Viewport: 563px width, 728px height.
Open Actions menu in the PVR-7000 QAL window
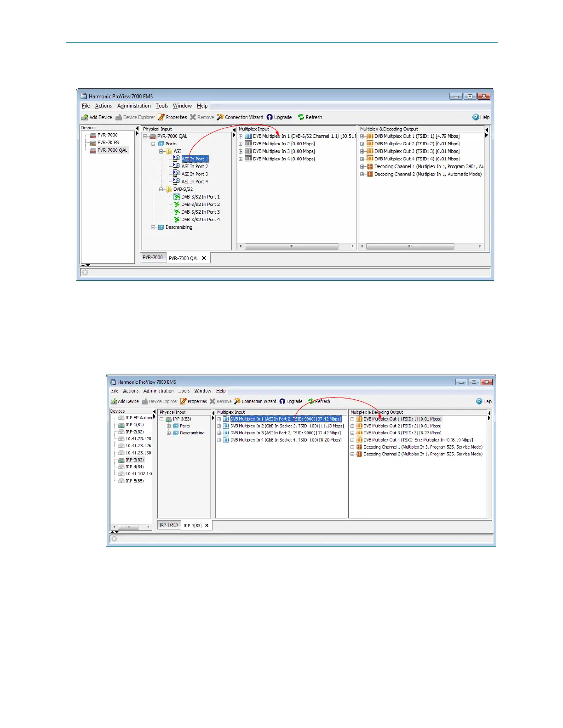pos(103,106)
